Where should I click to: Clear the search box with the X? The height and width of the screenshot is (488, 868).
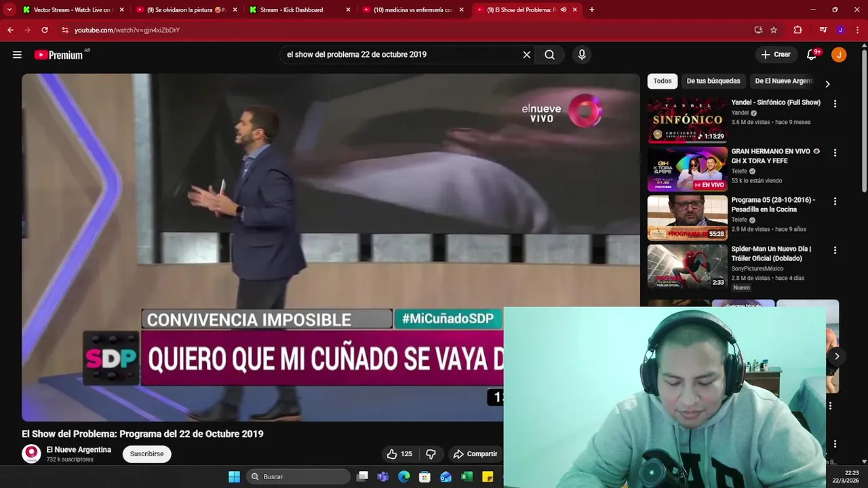(x=527, y=55)
